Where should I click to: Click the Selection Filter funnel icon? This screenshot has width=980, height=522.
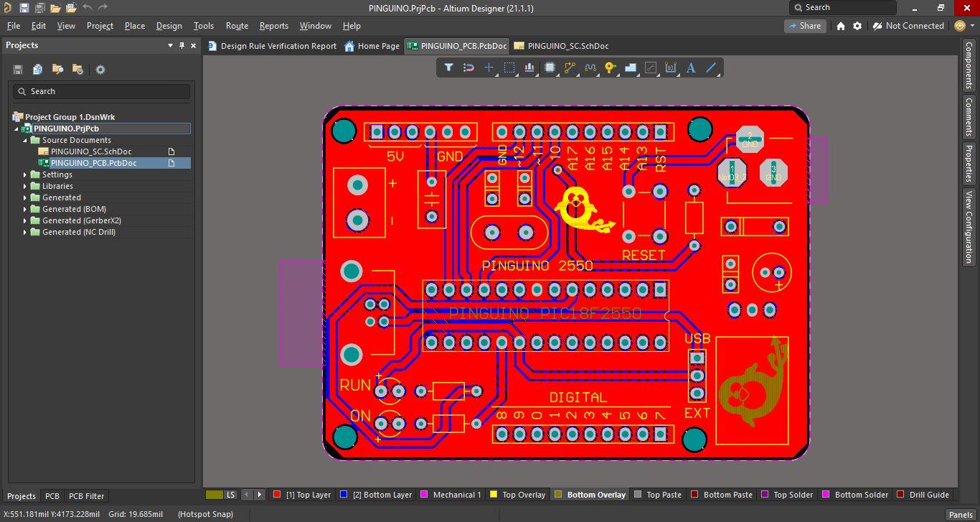448,67
